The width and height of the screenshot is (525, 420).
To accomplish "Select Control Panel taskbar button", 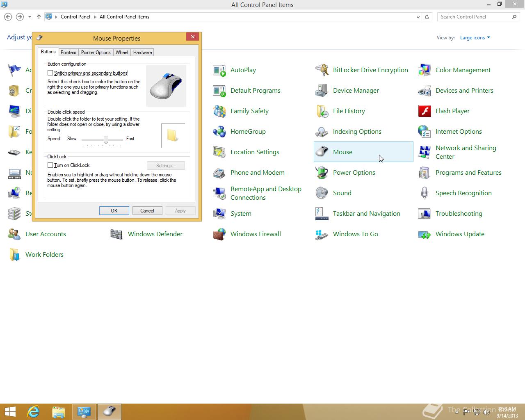I will 84,412.
